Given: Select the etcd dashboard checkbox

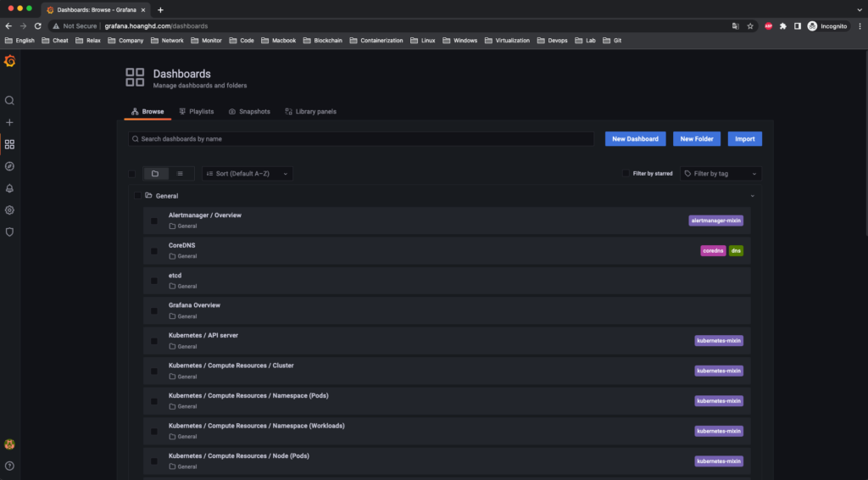Looking at the screenshot, I should click(154, 281).
